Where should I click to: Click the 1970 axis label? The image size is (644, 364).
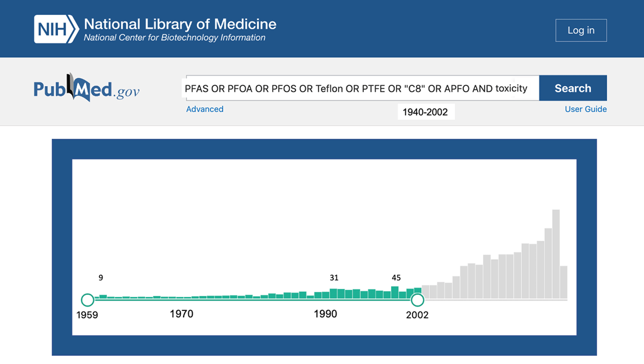tap(181, 314)
